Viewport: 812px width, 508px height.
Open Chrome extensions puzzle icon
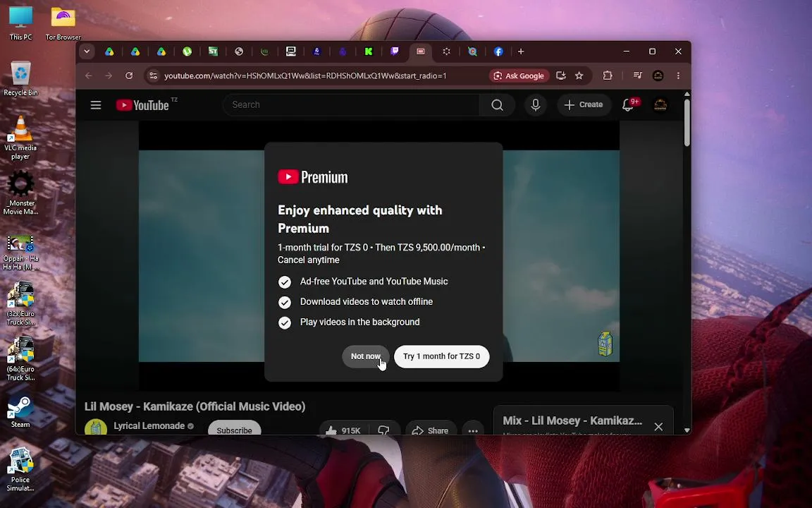[x=608, y=75]
